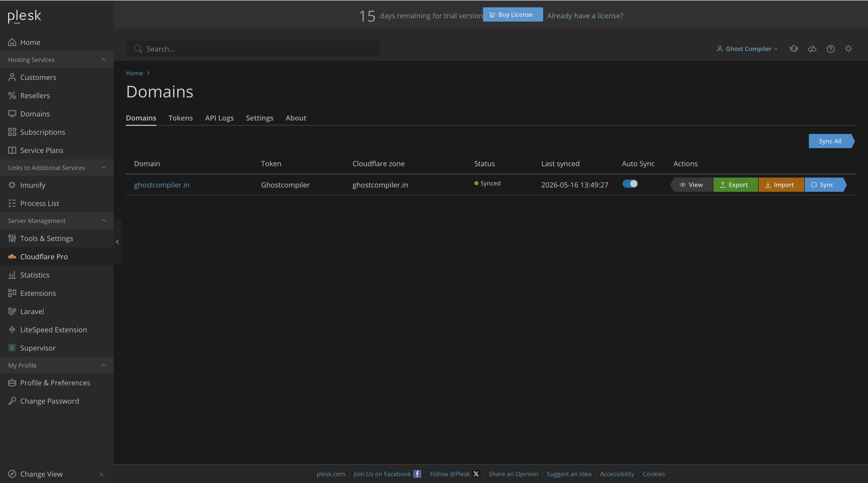Click Already have a license? link
Viewport: 868px width, 483px height.
585,15
